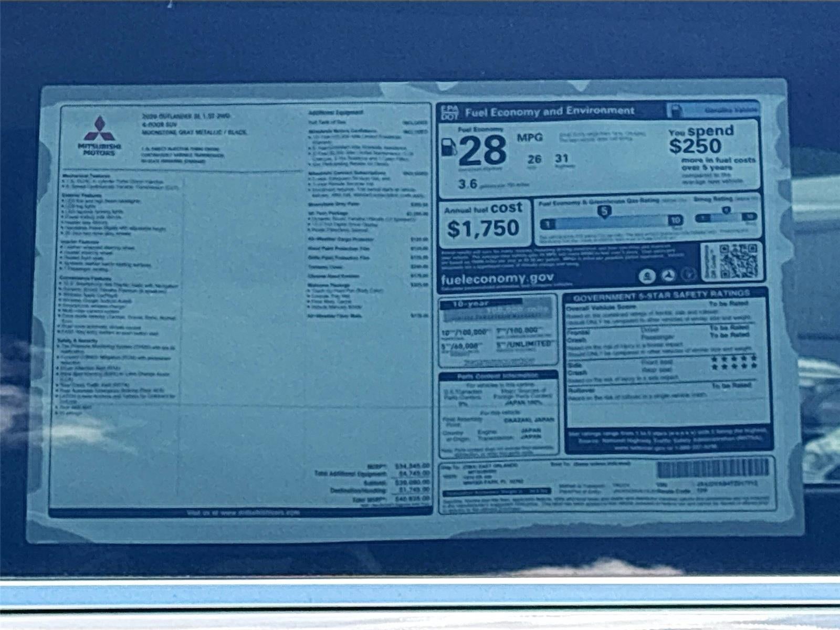Screen dimensions: 840x630
Task: Click the fueleconomy.gov web address
Action: 497,278
